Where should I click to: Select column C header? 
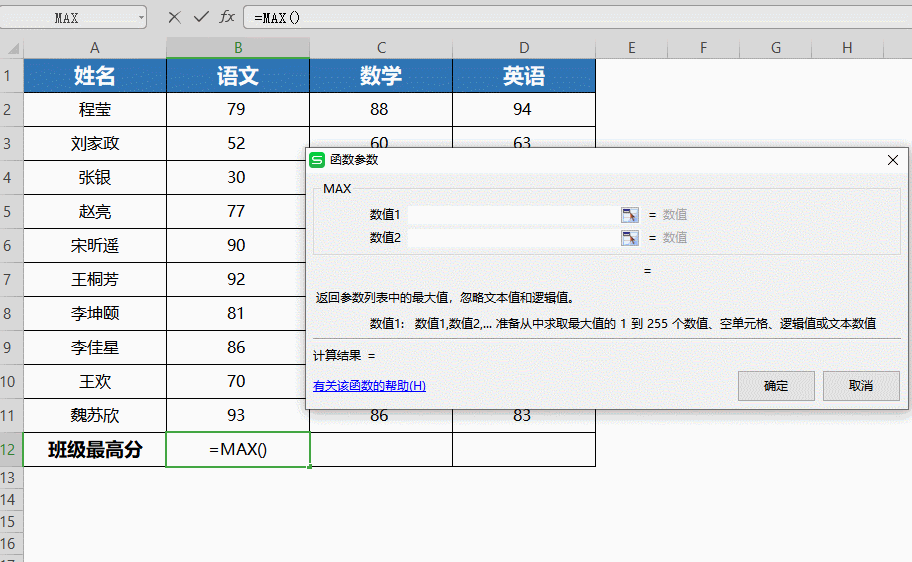click(x=381, y=48)
